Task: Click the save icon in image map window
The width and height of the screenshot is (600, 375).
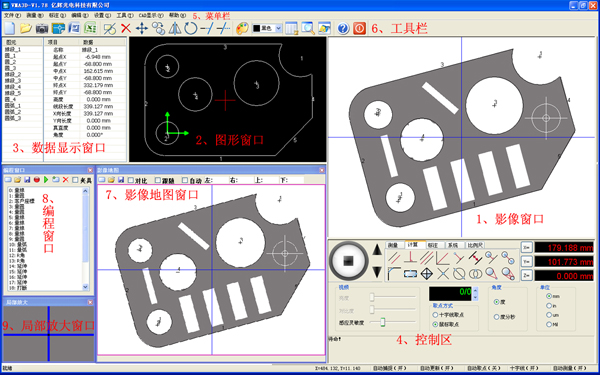Action: point(121,179)
